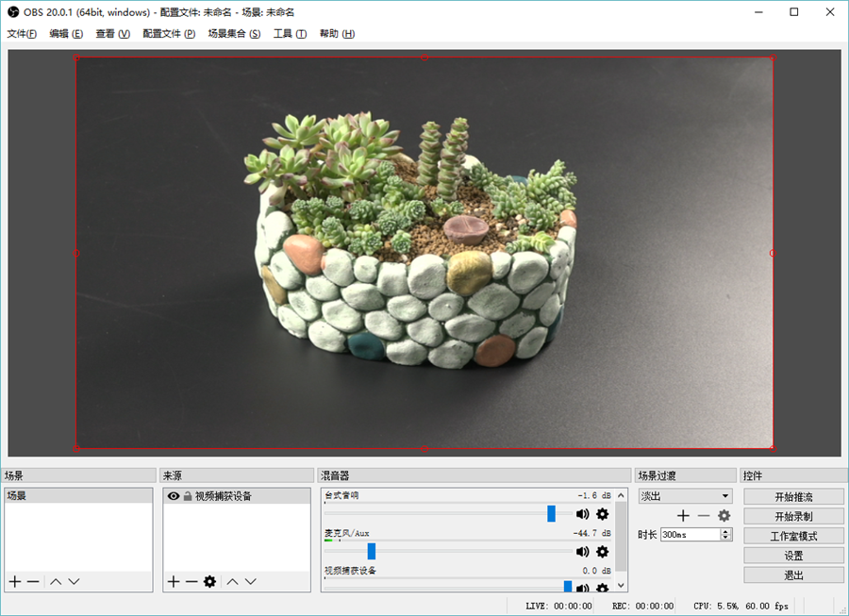
Task: Open properties gear for the selected source
Action: click(x=209, y=582)
